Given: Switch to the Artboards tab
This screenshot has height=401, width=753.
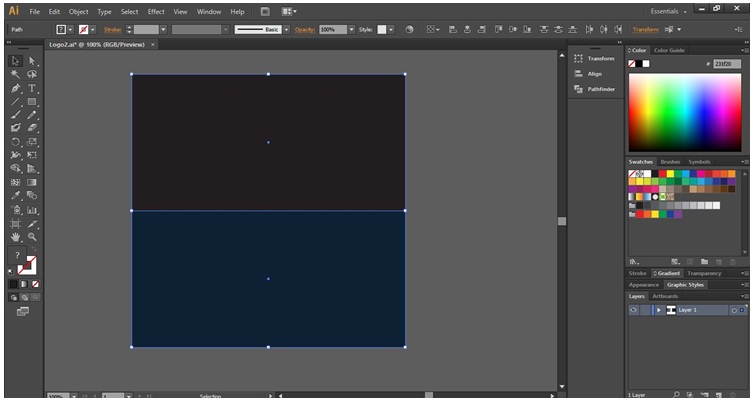Looking at the screenshot, I should coord(665,296).
